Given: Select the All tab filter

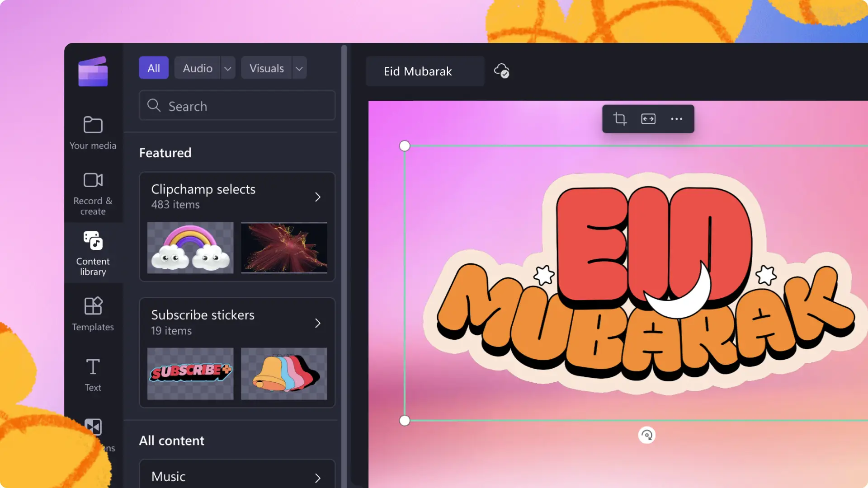Looking at the screenshot, I should tap(153, 67).
